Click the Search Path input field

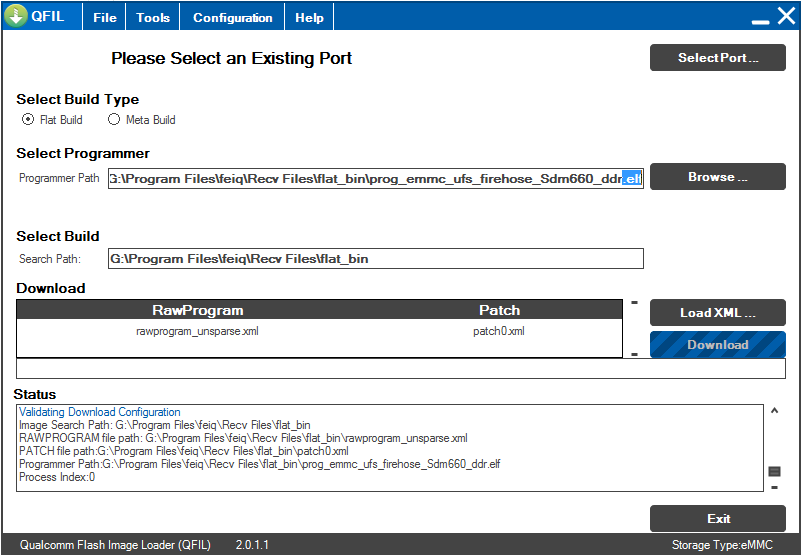click(x=375, y=259)
